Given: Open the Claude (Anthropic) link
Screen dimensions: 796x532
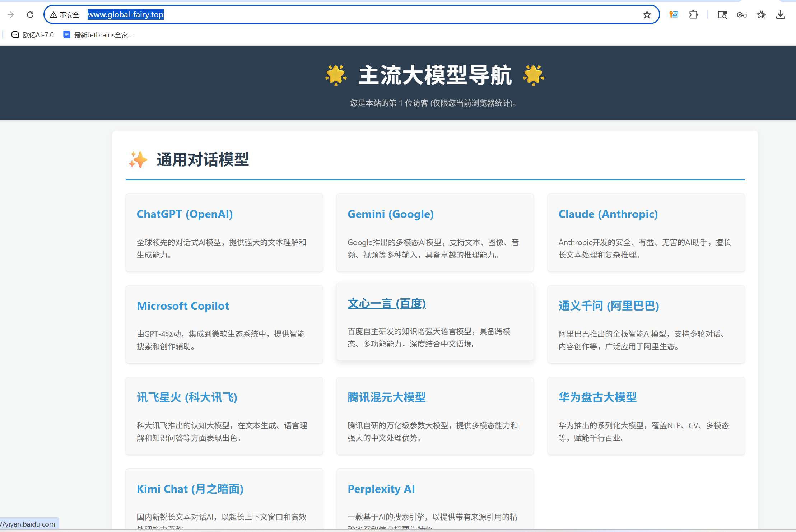Looking at the screenshot, I should coord(608,214).
